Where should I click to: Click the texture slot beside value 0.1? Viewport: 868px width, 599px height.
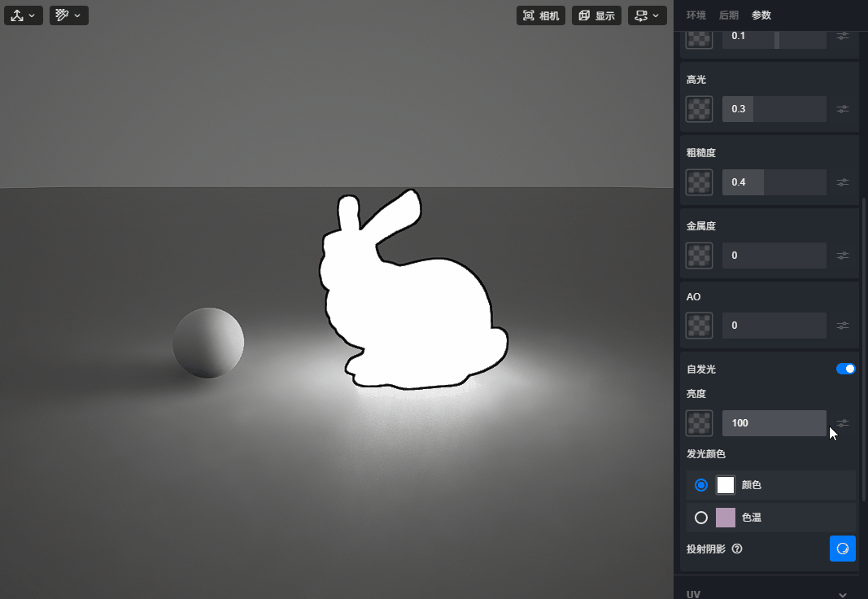(699, 39)
